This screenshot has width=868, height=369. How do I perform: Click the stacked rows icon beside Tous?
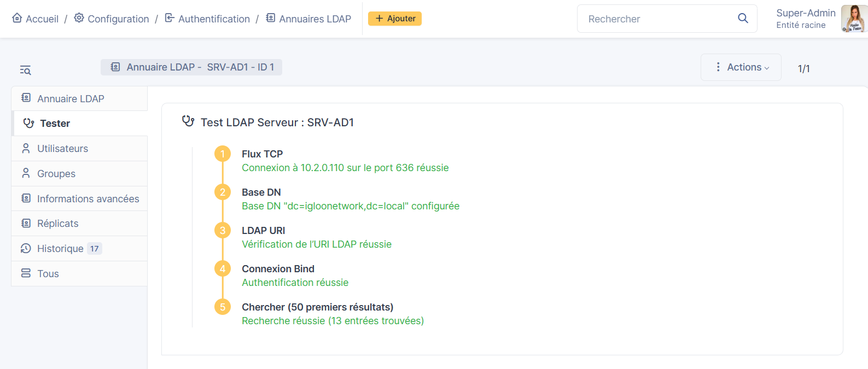click(x=26, y=273)
